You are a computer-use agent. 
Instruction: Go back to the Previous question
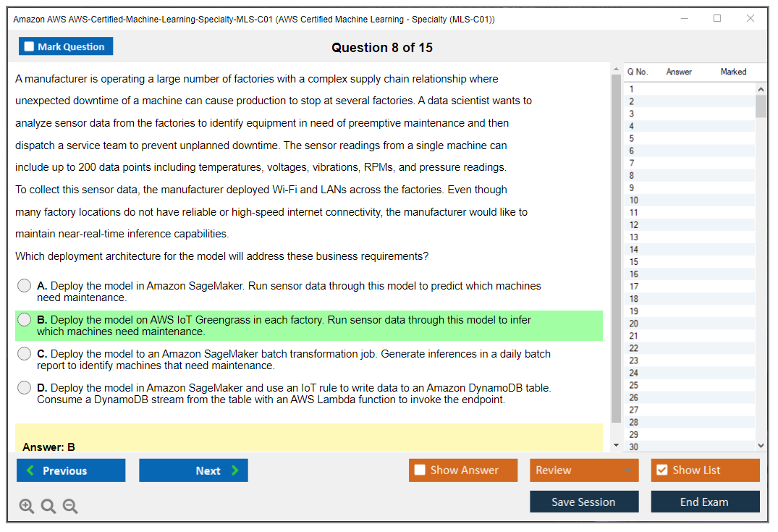pos(71,470)
